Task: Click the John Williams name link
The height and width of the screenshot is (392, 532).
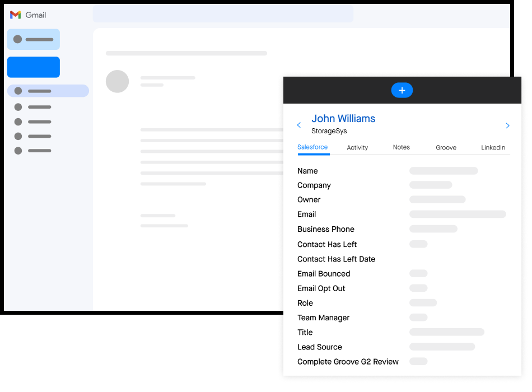Action: (x=343, y=118)
